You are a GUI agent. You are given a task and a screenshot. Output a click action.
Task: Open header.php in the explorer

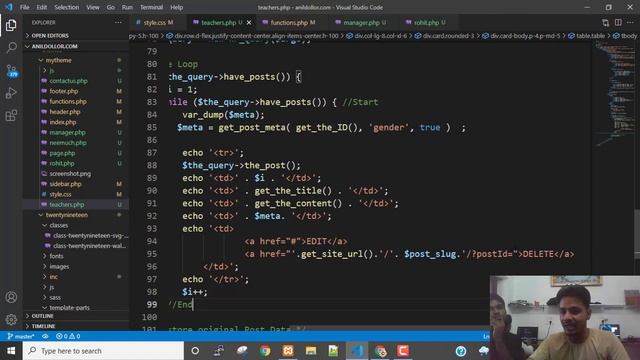(64, 112)
